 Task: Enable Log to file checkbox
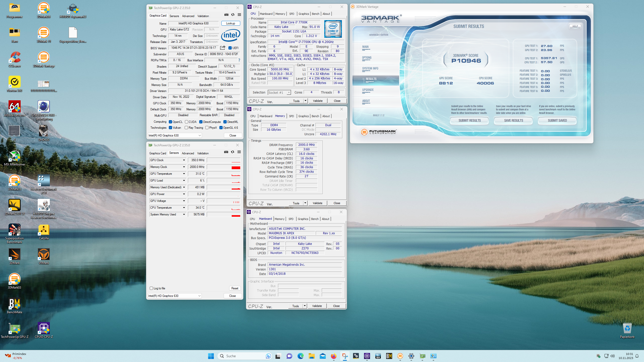(151, 288)
